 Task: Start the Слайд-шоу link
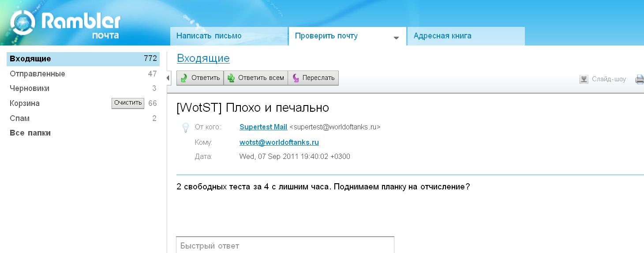pos(609,79)
